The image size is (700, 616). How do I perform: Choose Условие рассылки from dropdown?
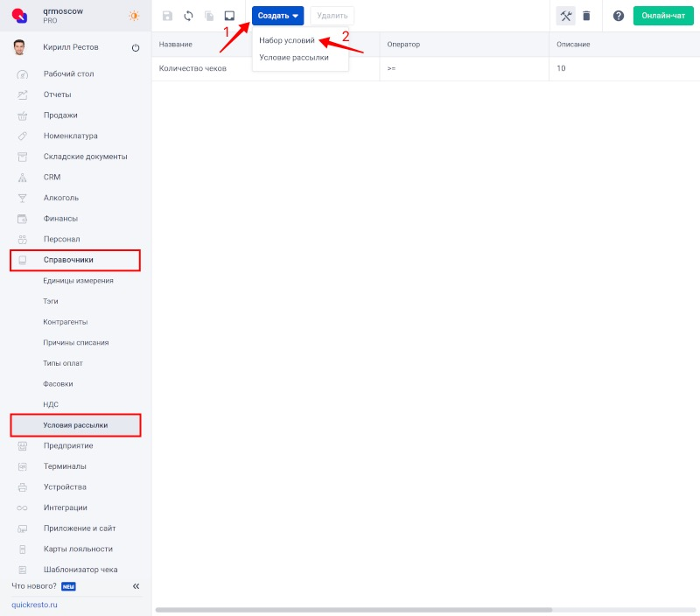[x=294, y=58]
